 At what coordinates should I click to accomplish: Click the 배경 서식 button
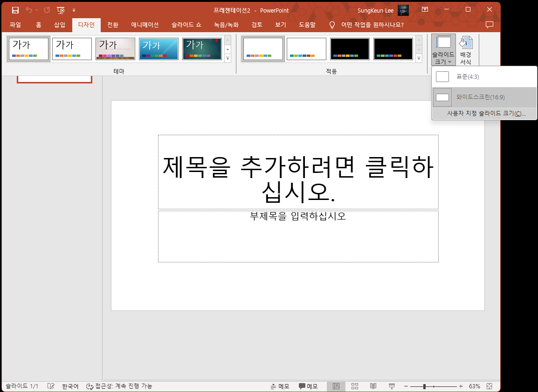(x=466, y=50)
